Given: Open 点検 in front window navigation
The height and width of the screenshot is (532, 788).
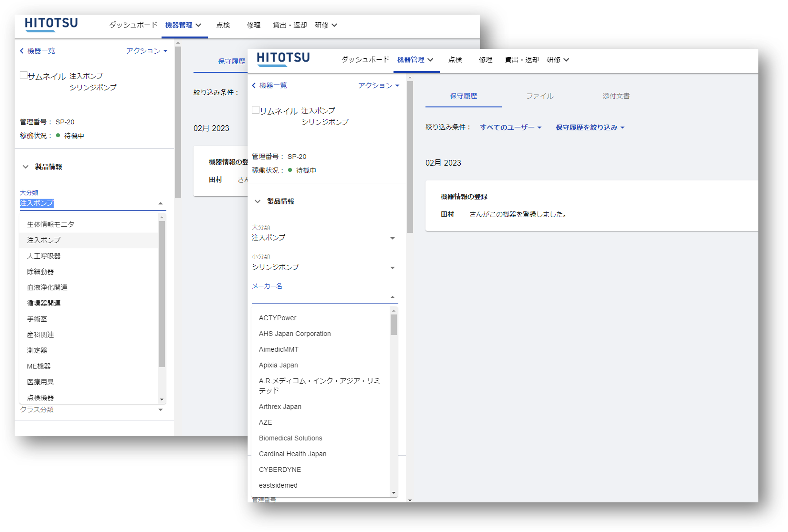Looking at the screenshot, I should (455, 60).
